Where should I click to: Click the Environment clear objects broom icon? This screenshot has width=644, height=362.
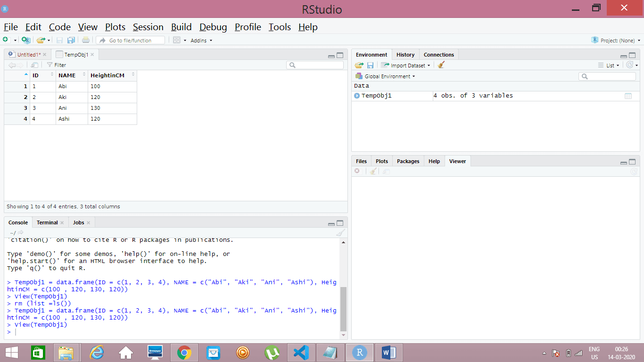(x=441, y=65)
